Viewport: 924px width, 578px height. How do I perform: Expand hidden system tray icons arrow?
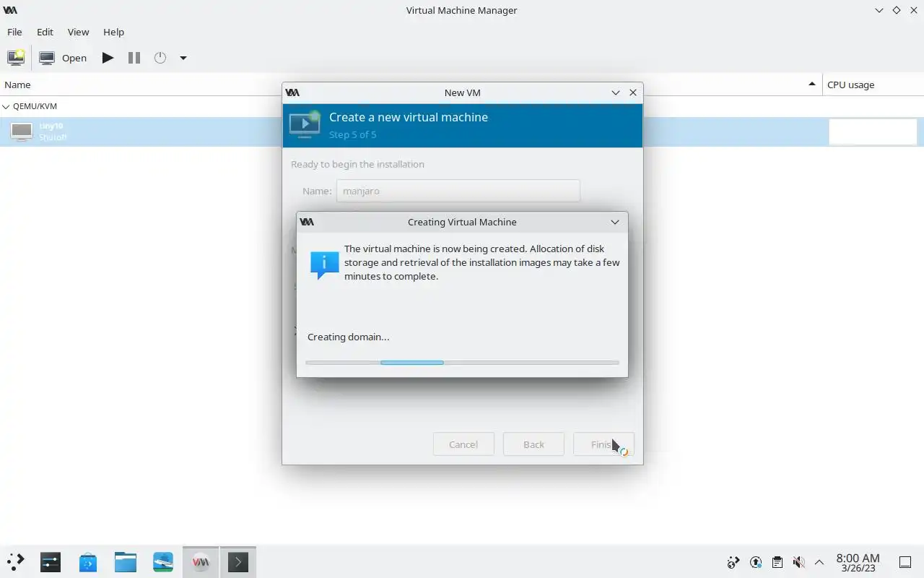click(819, 562)
